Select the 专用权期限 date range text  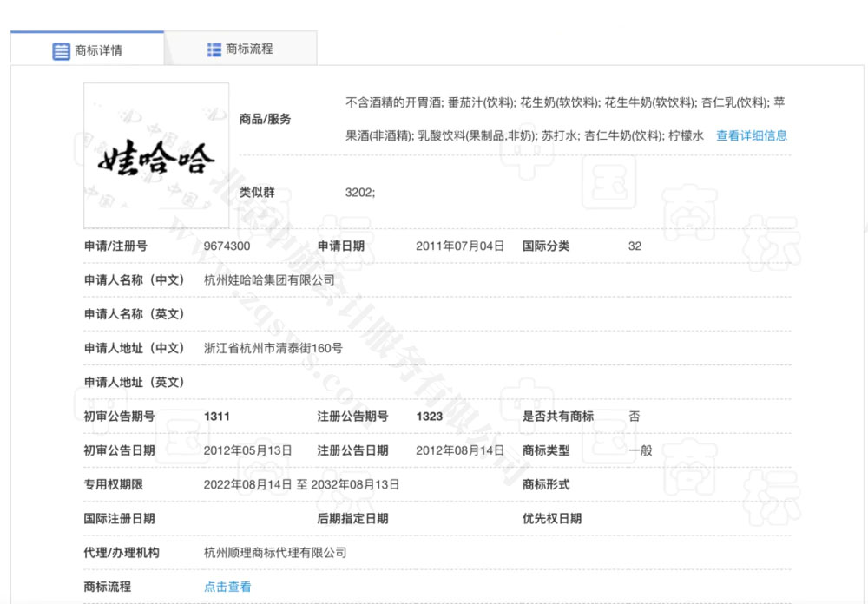(299, 483)
